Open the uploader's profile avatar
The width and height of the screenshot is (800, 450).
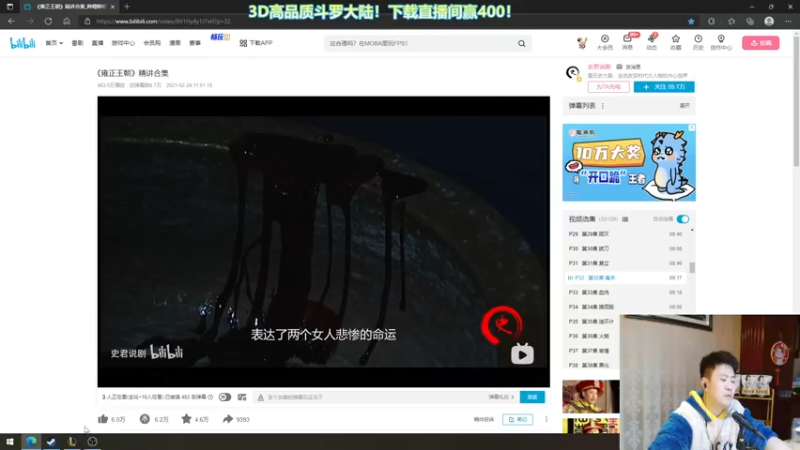point(573,72)
